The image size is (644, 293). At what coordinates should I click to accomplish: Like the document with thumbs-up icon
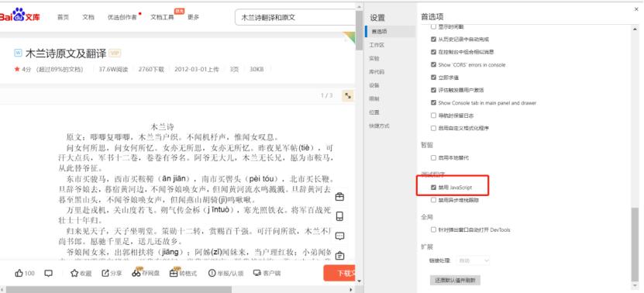point(25,274)
